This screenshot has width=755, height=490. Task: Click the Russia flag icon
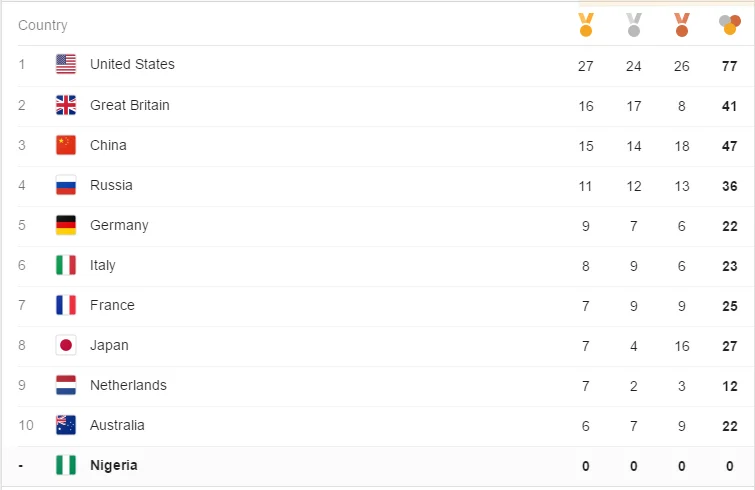(66, 185)
